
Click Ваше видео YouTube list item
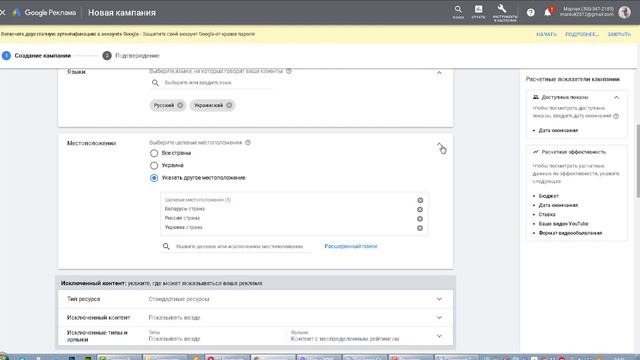[563, 224]
